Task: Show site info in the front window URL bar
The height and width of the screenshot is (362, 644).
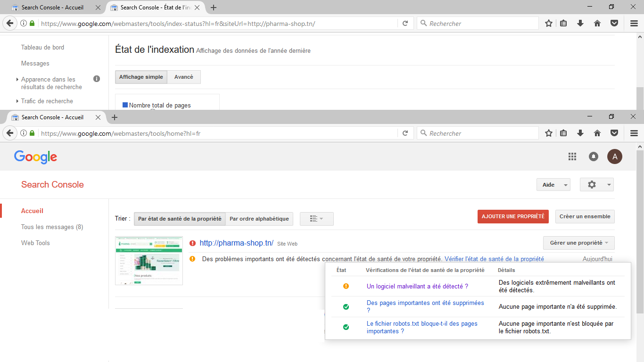Action: click(x=24, y=133)
